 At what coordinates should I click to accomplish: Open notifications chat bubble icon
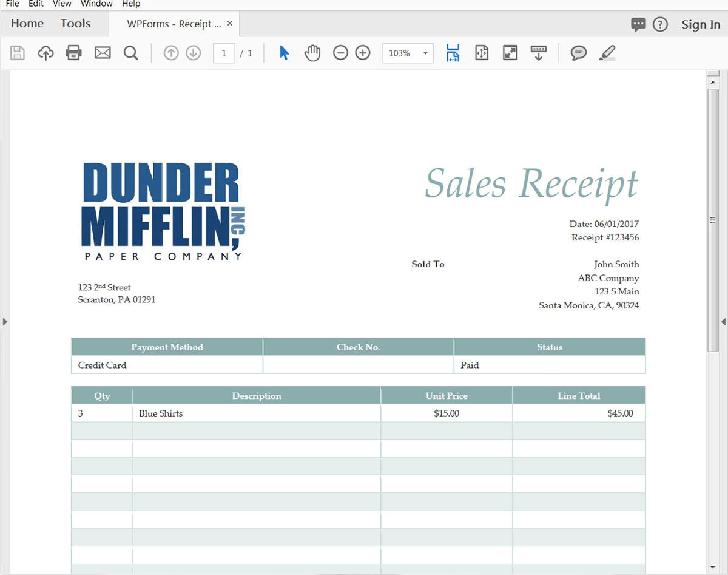tap(638, 24)
